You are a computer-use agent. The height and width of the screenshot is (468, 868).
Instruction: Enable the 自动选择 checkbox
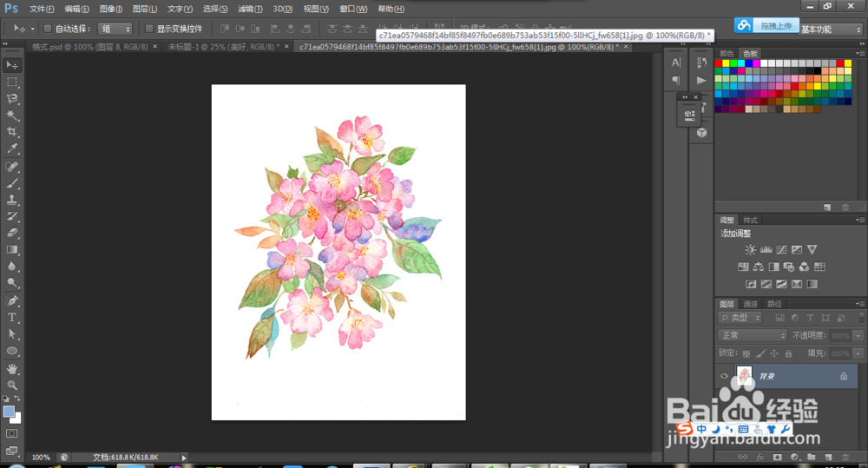click(48, 29)
